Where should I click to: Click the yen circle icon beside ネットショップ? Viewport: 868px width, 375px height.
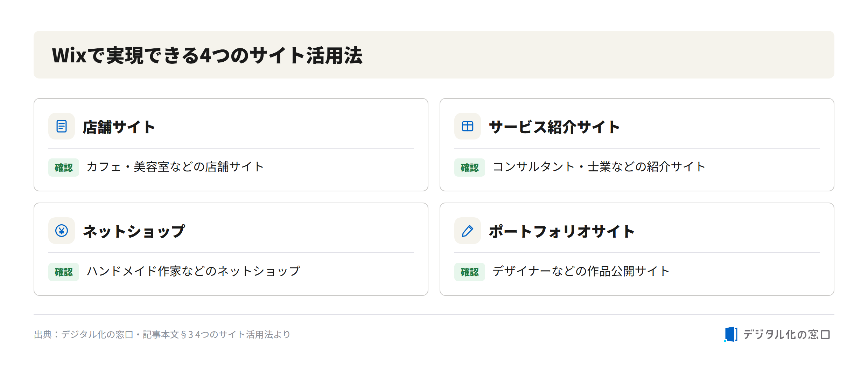[62, 231]
